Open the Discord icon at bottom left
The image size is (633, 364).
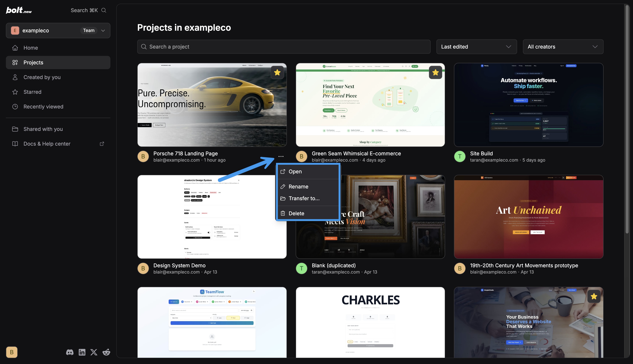pos(70,352)
